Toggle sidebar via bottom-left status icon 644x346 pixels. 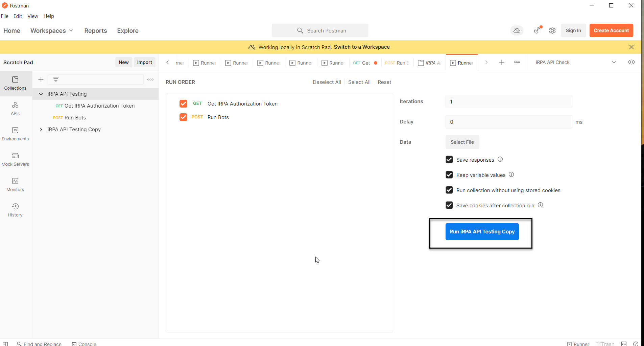point(5,344)
